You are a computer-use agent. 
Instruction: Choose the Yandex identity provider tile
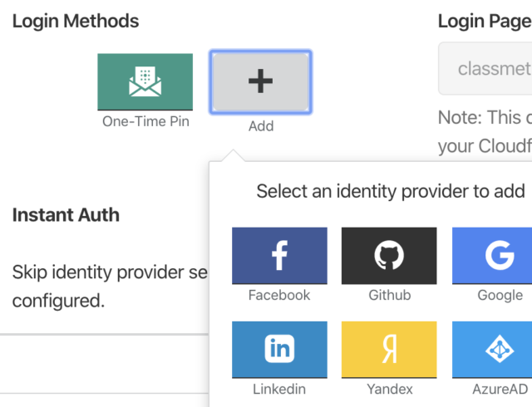pyautogui.click(x=389, y=350)
